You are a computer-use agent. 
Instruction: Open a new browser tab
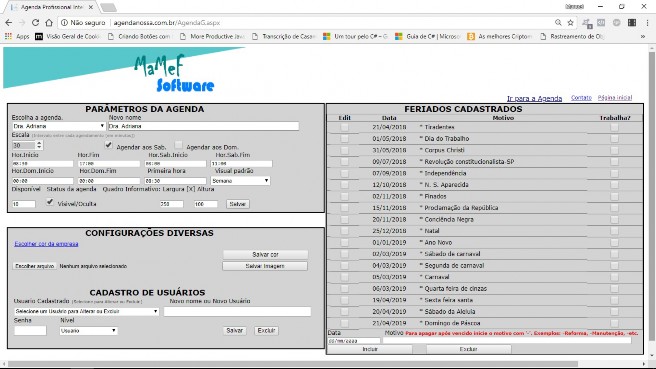coord(108,7)
